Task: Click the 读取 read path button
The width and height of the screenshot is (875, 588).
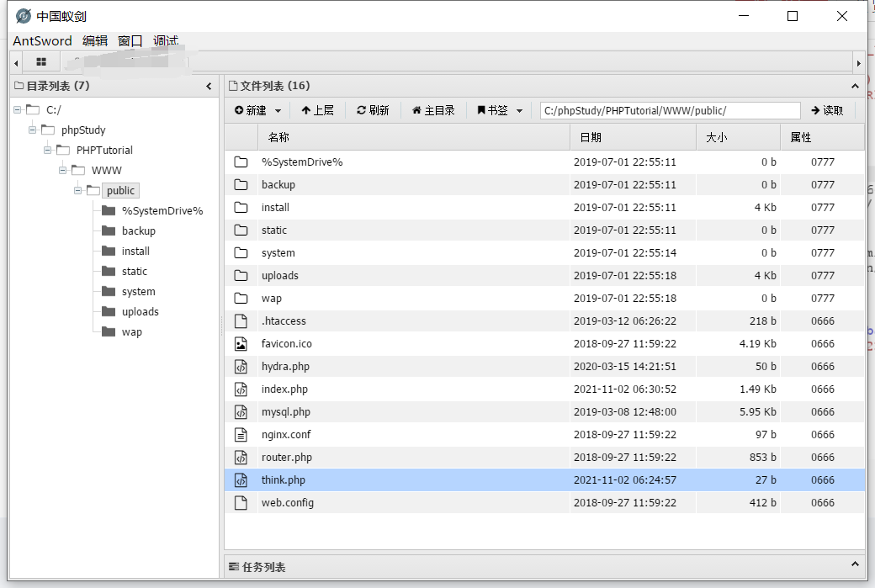Action: click(x=827, y=110)
